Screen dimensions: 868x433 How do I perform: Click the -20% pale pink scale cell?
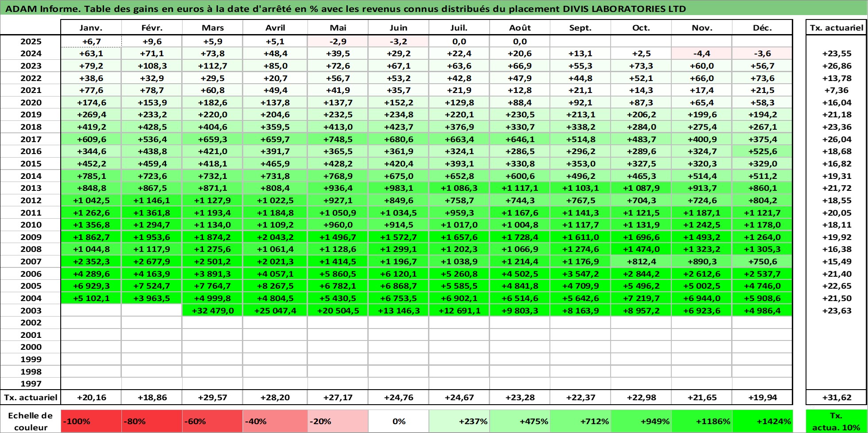pos(338,421)
